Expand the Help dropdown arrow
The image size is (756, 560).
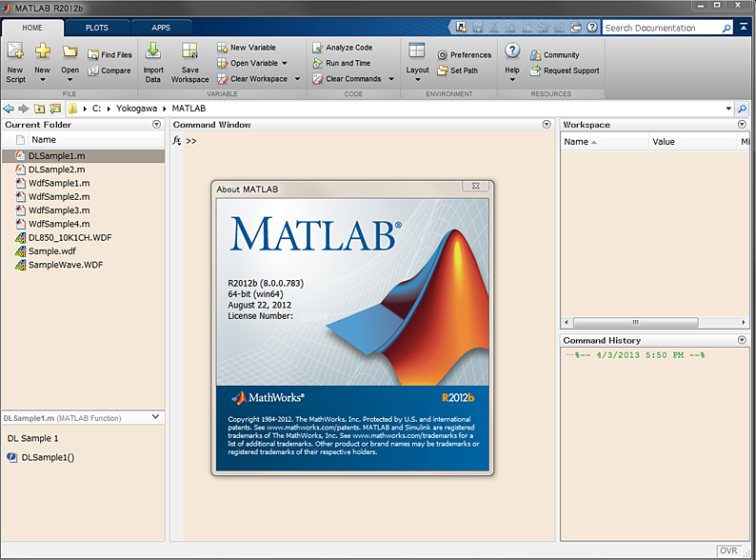pos(512,80)
